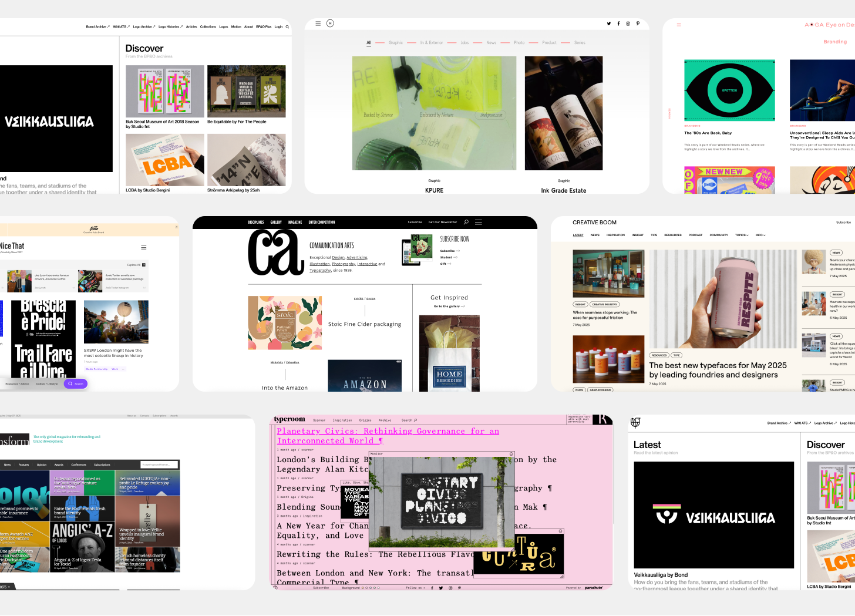Click Go to the gallery link
Viewport: 855px width, 616px height.
pyautogui.click(x=449, y=306)
